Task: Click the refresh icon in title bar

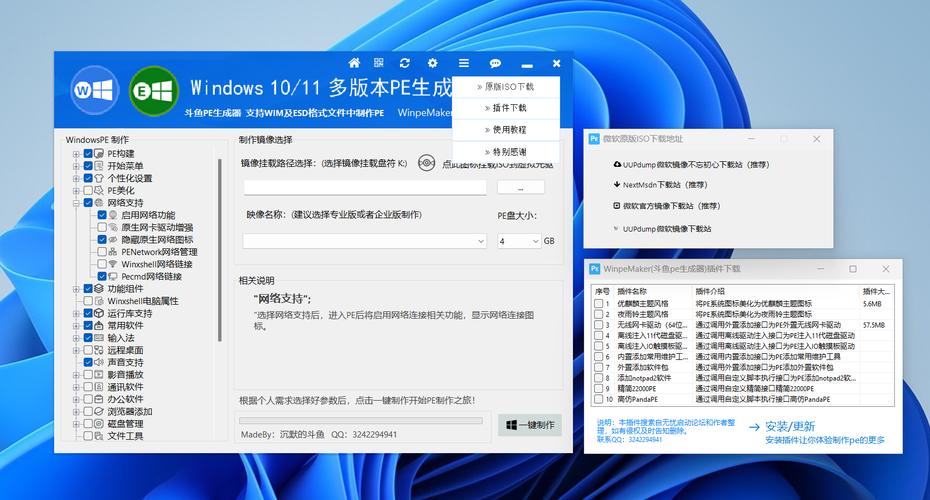Action: (405, 63)
